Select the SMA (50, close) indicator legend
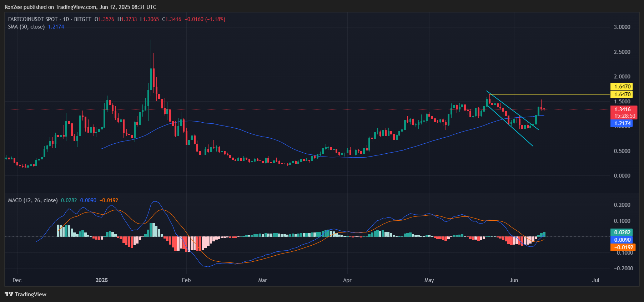This screenshot has width=644, height=302. coord(26,27)
